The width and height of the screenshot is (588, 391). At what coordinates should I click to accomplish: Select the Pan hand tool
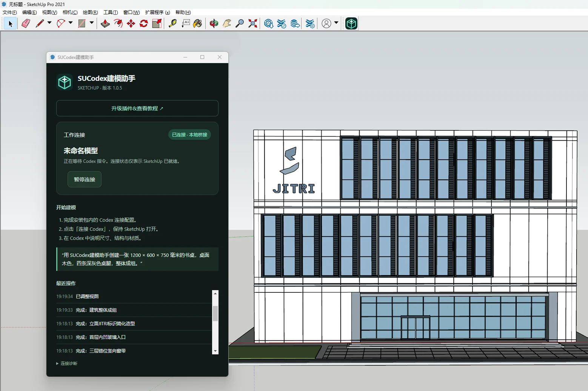(227, 23)
